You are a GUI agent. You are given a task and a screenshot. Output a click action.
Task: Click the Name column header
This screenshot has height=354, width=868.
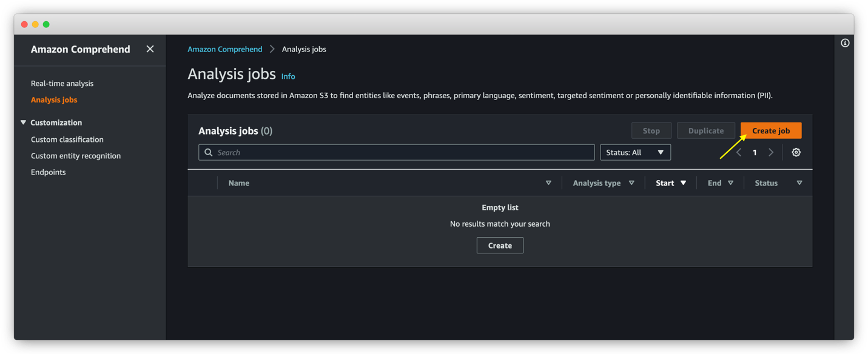coord(239,183)
